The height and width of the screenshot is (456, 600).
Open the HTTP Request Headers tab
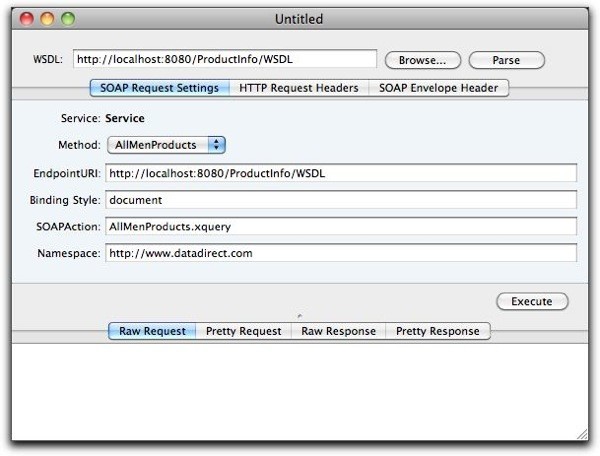(298, 88)
